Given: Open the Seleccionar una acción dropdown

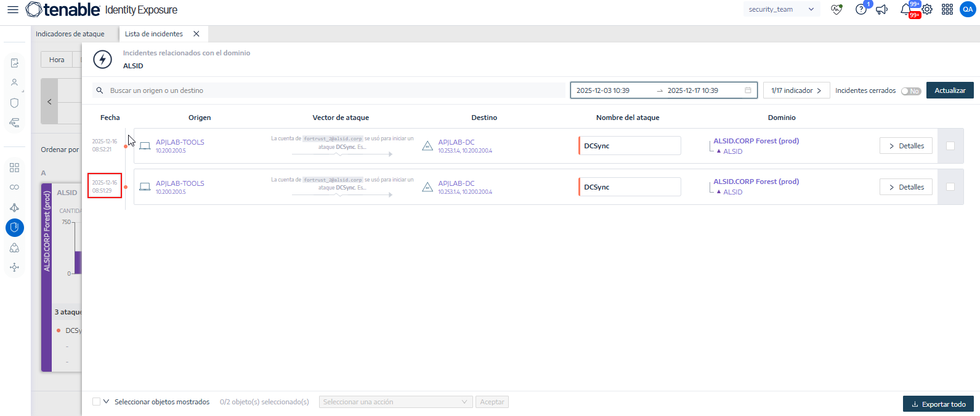Looking at the screenshot, I should (x=395, y=402).
